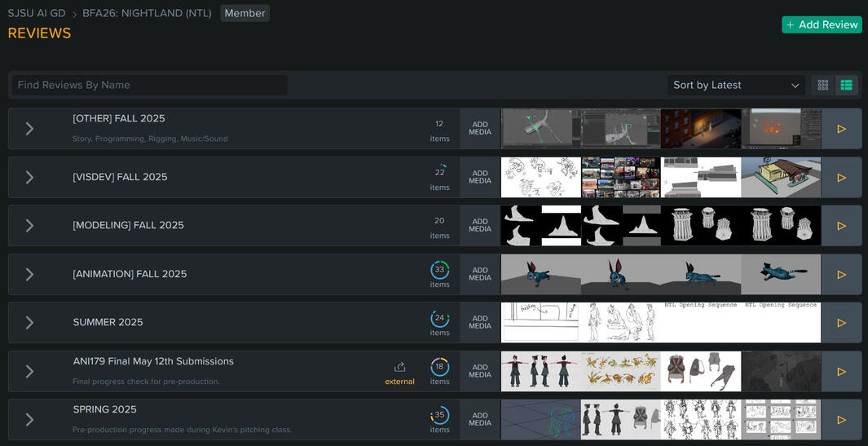Click the 33 items progress ring
This screenshot has height=446, width=868.
[439, 270]
